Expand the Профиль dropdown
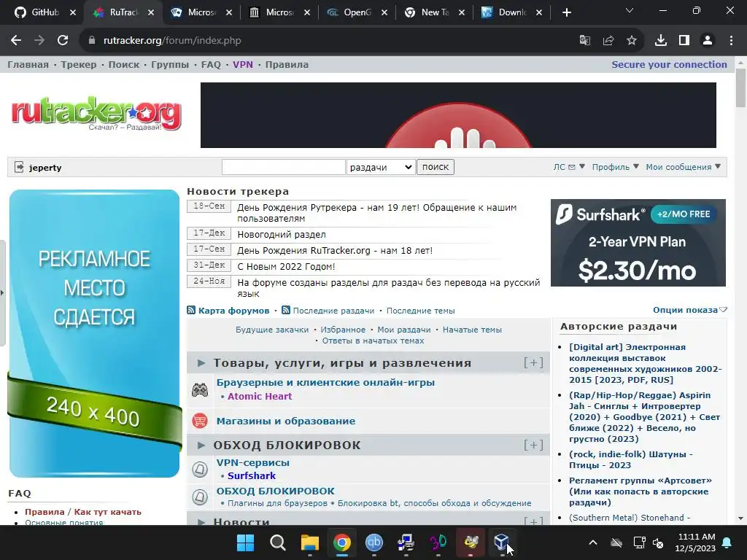 click(x=615, y=167)
